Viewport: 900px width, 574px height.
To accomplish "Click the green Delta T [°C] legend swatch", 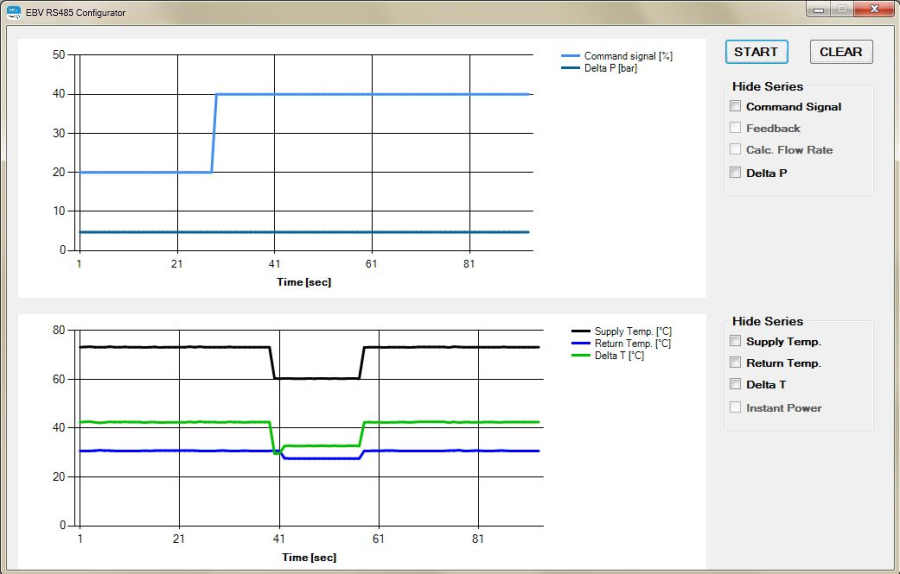I will point(581,355).
